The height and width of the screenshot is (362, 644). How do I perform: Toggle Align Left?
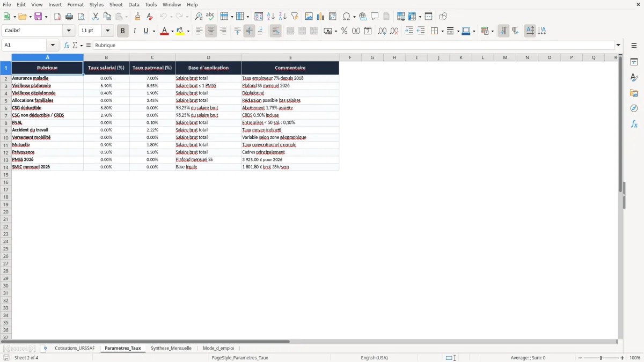tap(199, 31)
